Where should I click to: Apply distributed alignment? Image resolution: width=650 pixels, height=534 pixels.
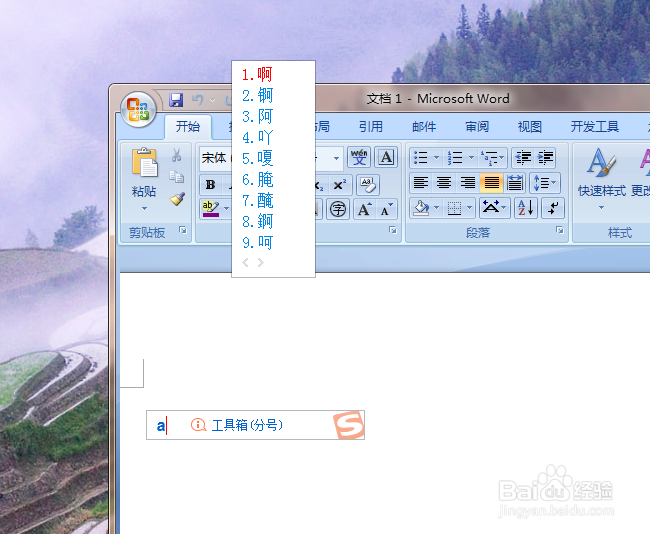point(514,182)
